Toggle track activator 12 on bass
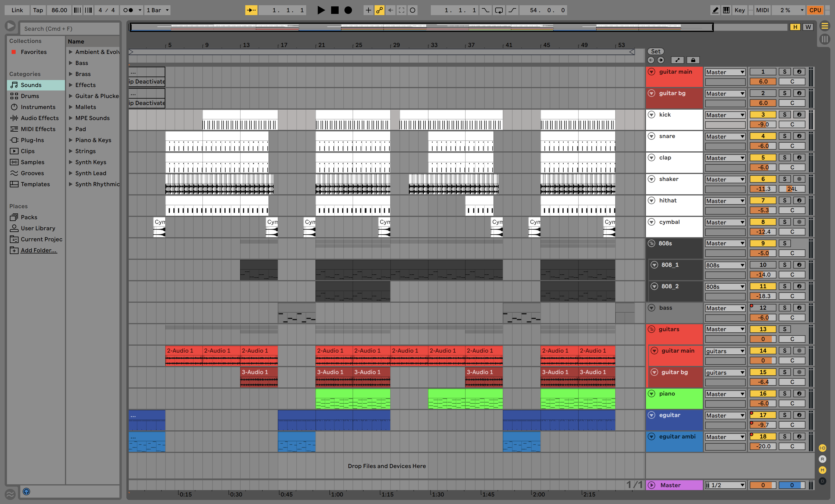 coord(763,308)
